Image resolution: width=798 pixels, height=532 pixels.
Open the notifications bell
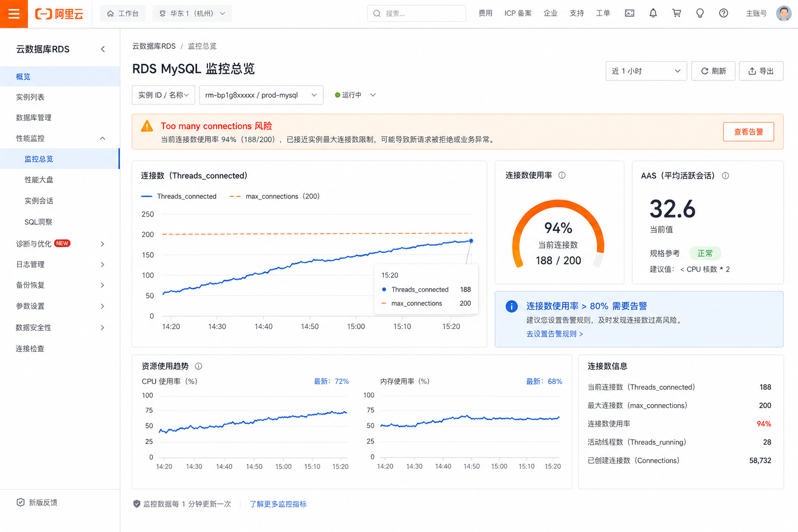653,14
